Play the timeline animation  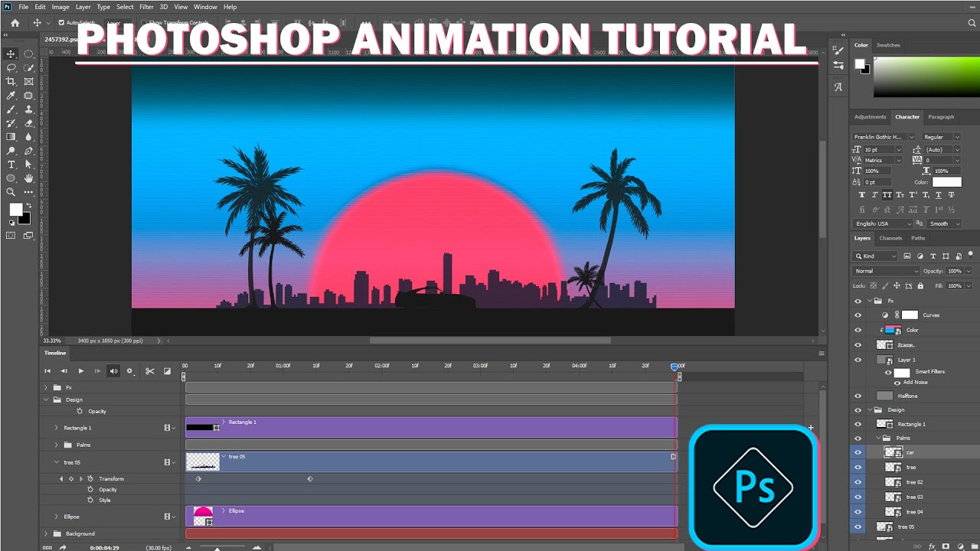click(80, 371)
